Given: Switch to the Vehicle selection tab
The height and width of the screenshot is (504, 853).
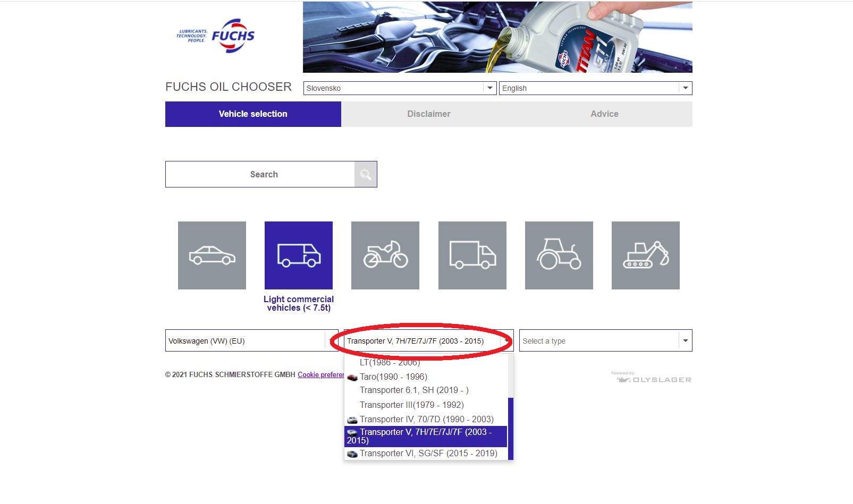Looking at the screenshot, I should 253,114.
